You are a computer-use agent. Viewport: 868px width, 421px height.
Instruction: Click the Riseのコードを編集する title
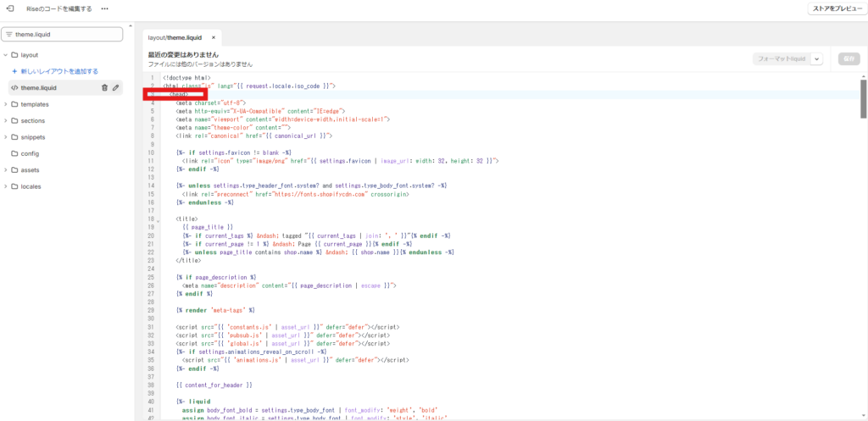tap(59, 8)
